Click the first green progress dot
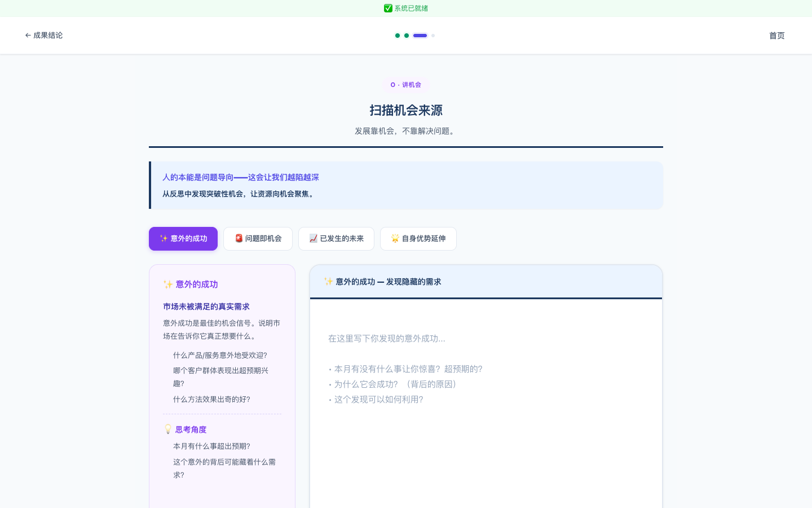Image resolution: width=812 pixels, height=508 pixels. 398,36
